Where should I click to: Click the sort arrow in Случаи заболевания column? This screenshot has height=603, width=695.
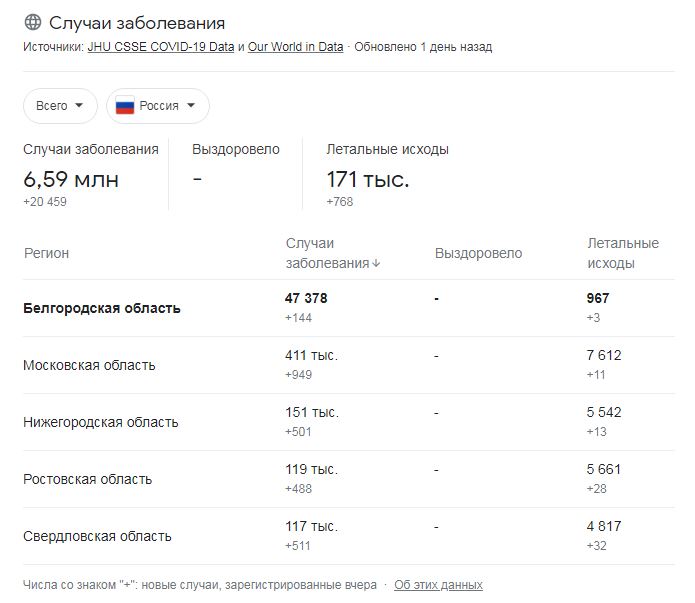click(376, 263)
